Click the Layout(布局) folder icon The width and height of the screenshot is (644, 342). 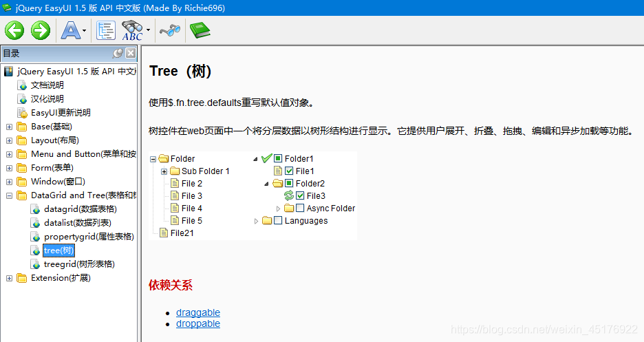click(x=22, y=140)
